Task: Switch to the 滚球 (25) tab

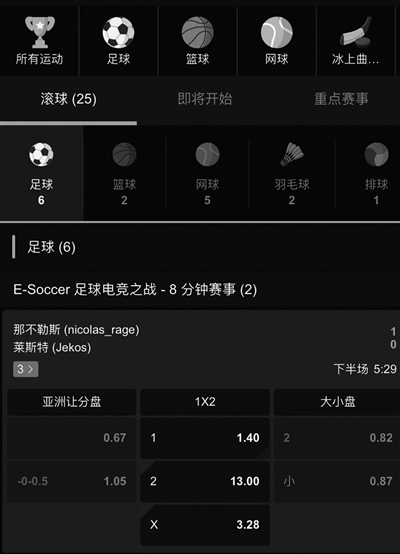Action: click(68, 99)
